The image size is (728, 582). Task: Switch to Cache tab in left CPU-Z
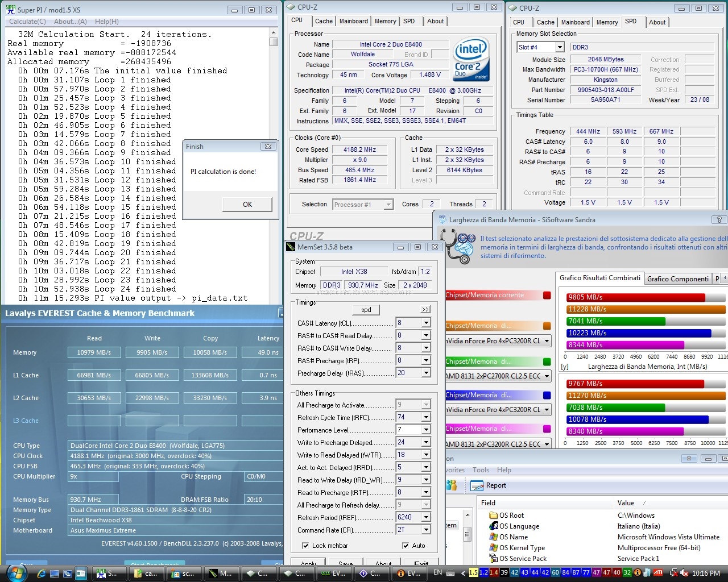[x=324, y=21]
